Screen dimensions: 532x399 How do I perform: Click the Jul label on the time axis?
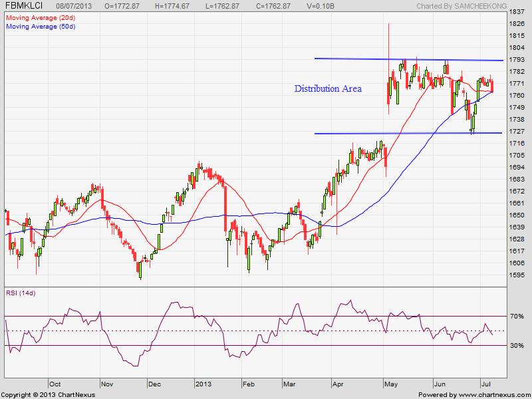(486, 384)
